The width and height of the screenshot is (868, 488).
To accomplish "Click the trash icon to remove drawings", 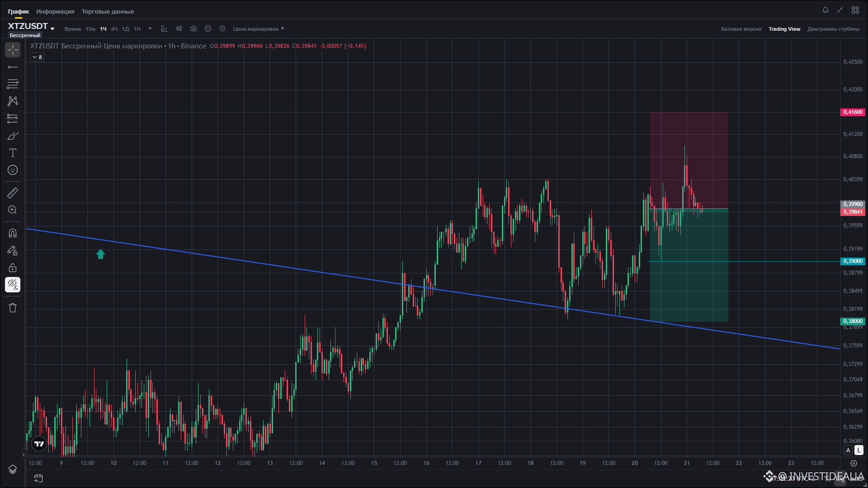I will (13, 308).
